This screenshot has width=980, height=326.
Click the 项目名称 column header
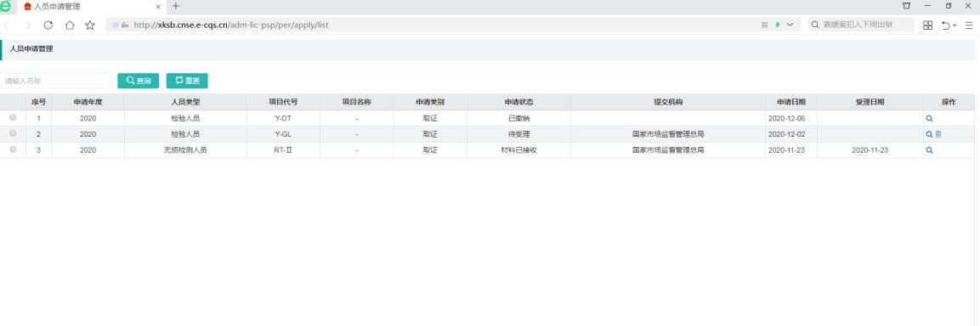356,102
